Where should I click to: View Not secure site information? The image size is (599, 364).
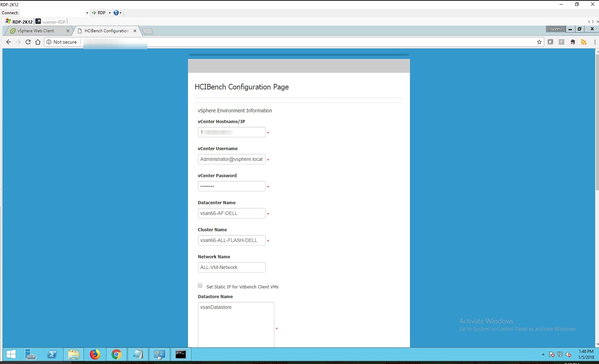62,42
